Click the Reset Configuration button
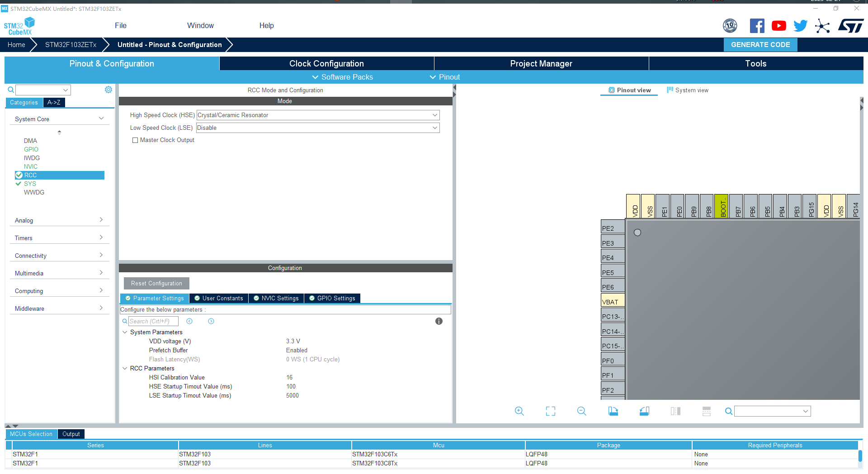Screen dimensions: 868x474 tap(156, 284)
